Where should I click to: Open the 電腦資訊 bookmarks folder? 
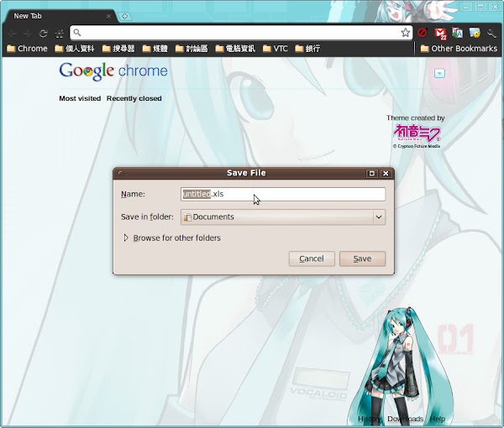[235, 49]
